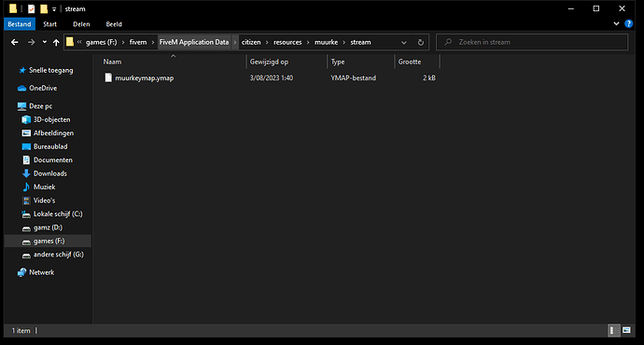Expand subfolders after FiveM Application Data
The image size is (644, 345).
click(235, 42)
